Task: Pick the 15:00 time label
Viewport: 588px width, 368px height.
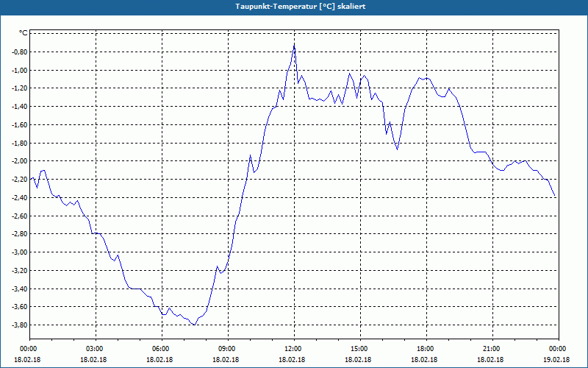Action: coord(360,349)
